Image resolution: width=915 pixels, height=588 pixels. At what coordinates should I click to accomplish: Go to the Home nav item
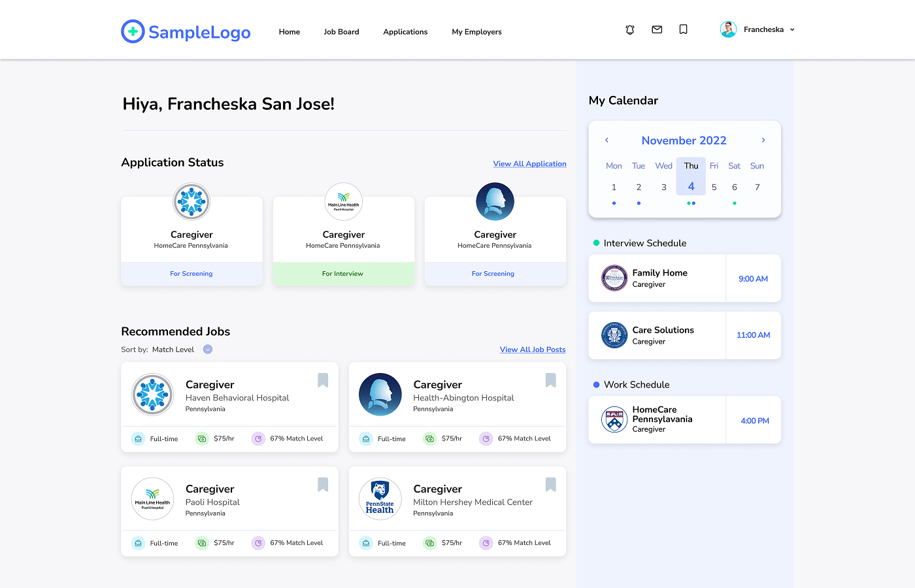(290, 32)
